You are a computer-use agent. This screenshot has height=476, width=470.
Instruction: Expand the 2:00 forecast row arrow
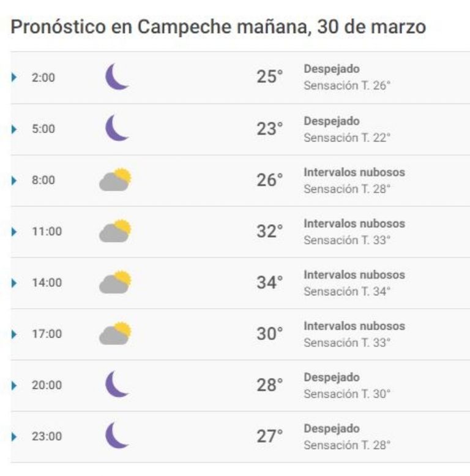click(x=14, y=77)
